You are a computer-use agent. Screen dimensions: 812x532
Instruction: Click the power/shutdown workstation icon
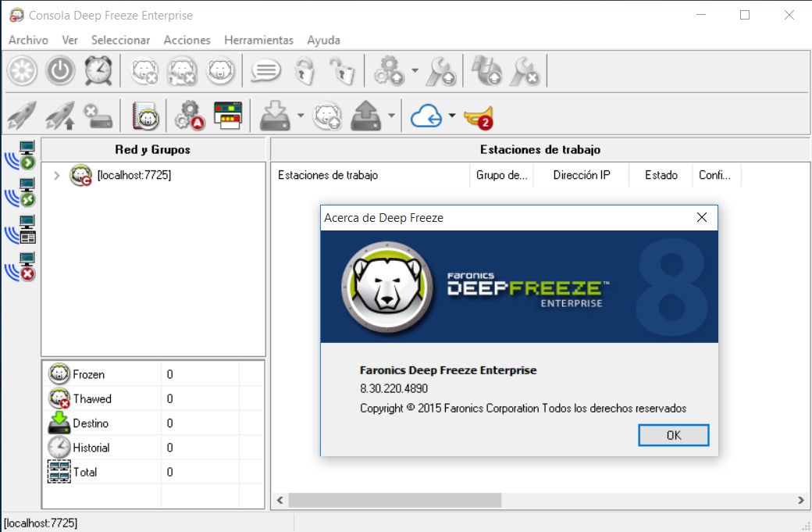point(61,70)
